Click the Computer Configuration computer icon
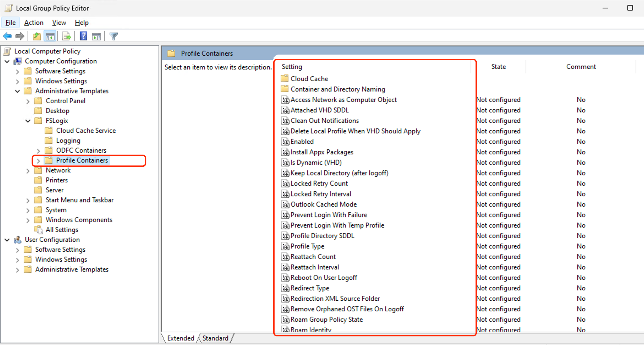Image resolution: width=644 pixels, height=345 pixels. point(18,61)
